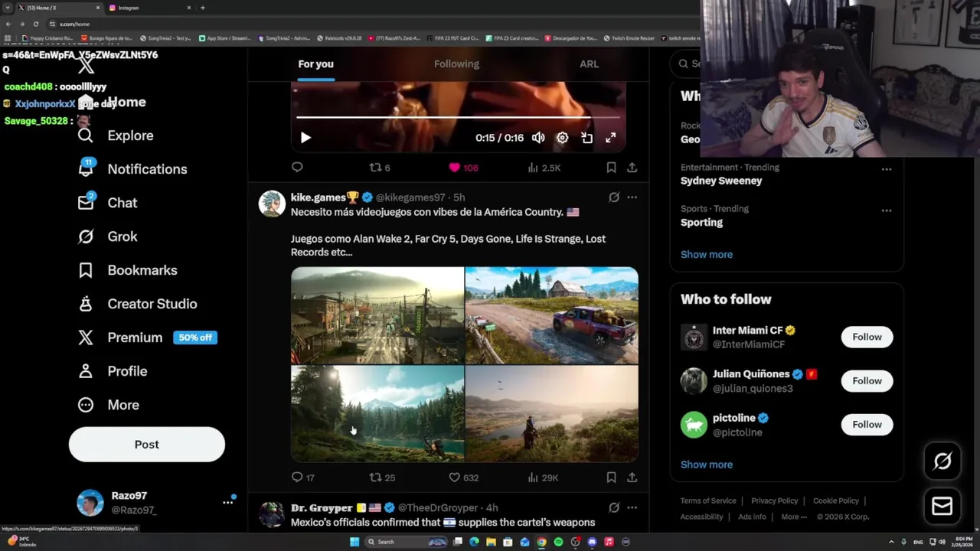
Task: Show more accounts to follow
Action: [707, 465]
